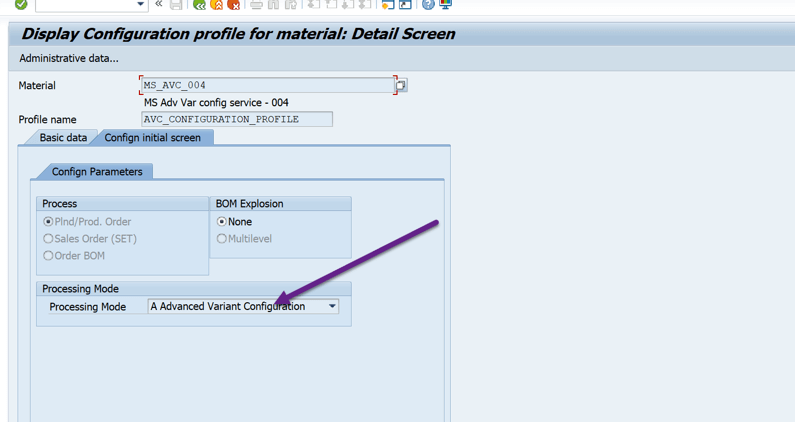
Task: Select Plnd/Prod. Order radio button
Action: click(48, 221)
